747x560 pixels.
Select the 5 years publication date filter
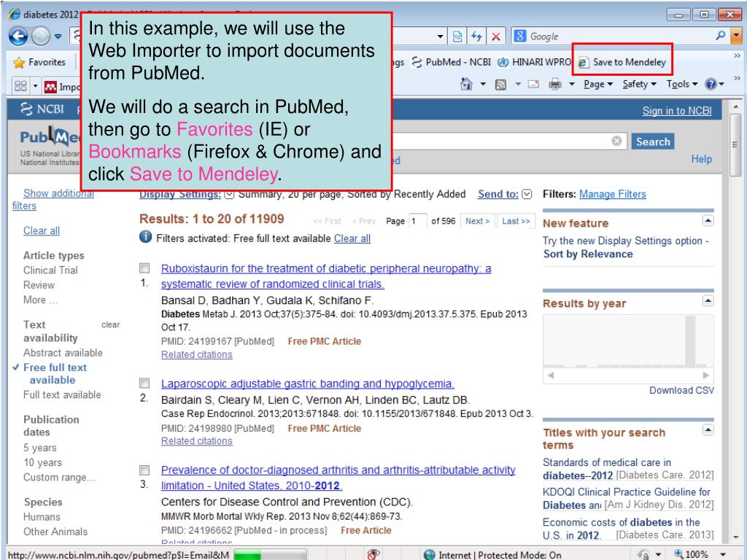click(40, 448)
